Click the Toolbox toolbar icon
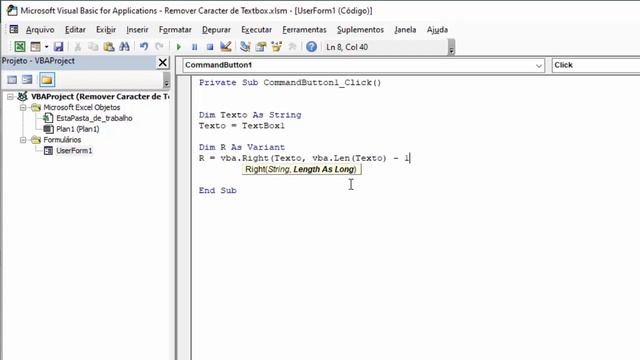This screenshot has height=360, width=640. 292,47
